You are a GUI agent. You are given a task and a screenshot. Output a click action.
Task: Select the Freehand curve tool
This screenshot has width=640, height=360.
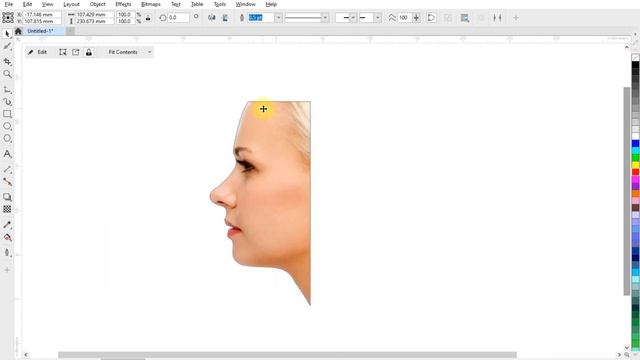tap(7, 89)
